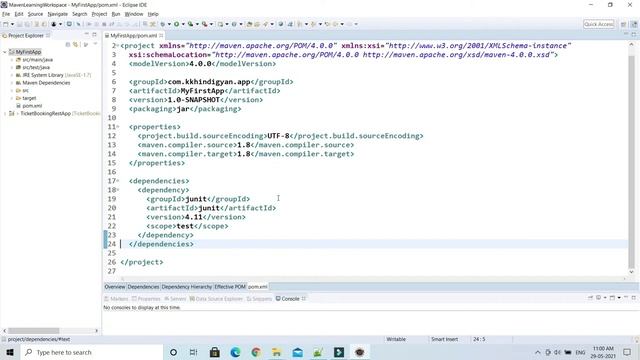Switch to the Properties view tab
The height and width of the screenshot is (360, 640).
click(x=146, y=299)
